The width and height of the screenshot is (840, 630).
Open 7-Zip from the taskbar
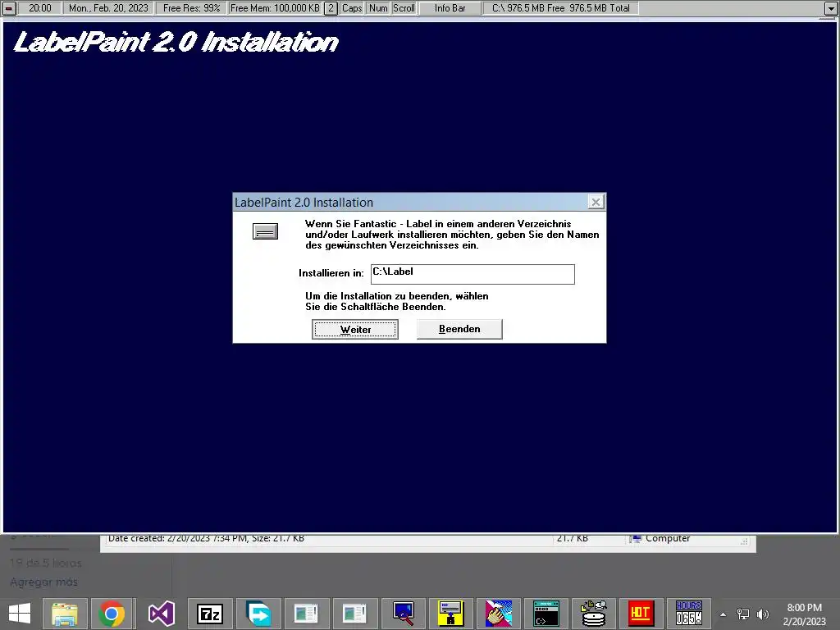[209, 614]
